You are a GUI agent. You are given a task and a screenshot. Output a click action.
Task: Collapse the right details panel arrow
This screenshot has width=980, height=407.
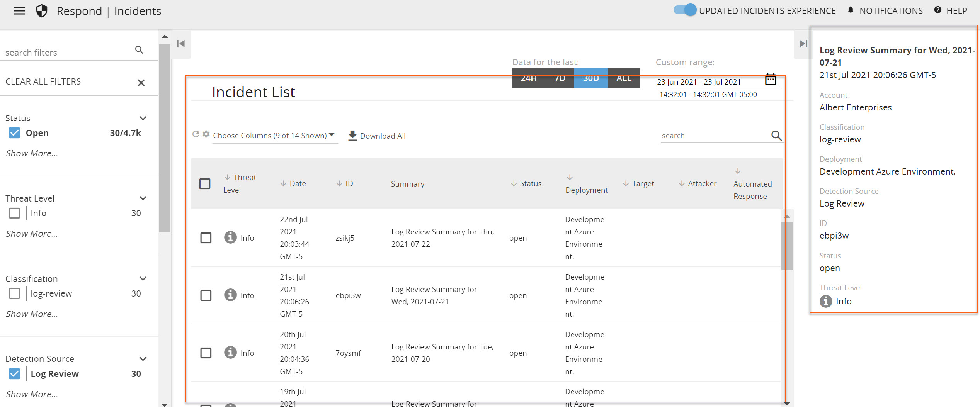click(x=803, y=44)
